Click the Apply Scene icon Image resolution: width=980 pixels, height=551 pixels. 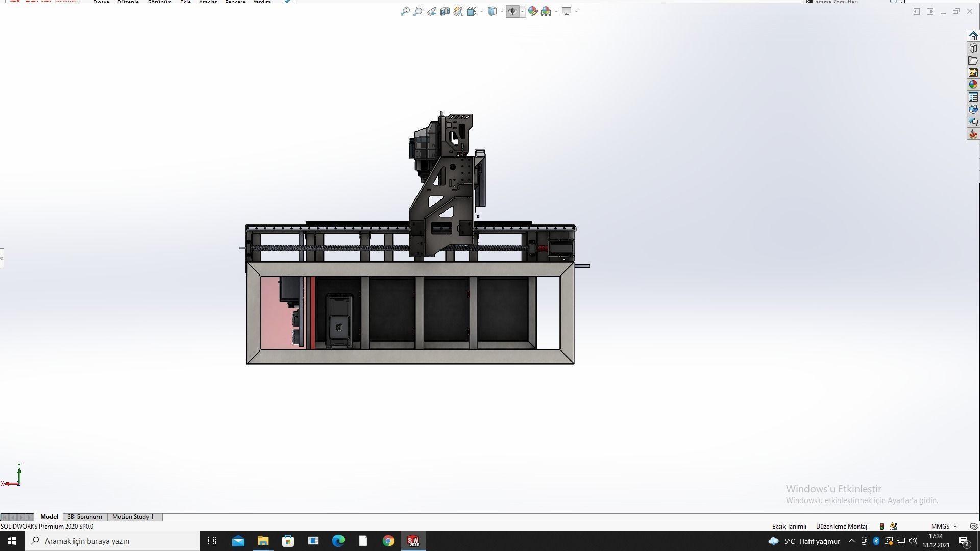(x=546, y=11)
